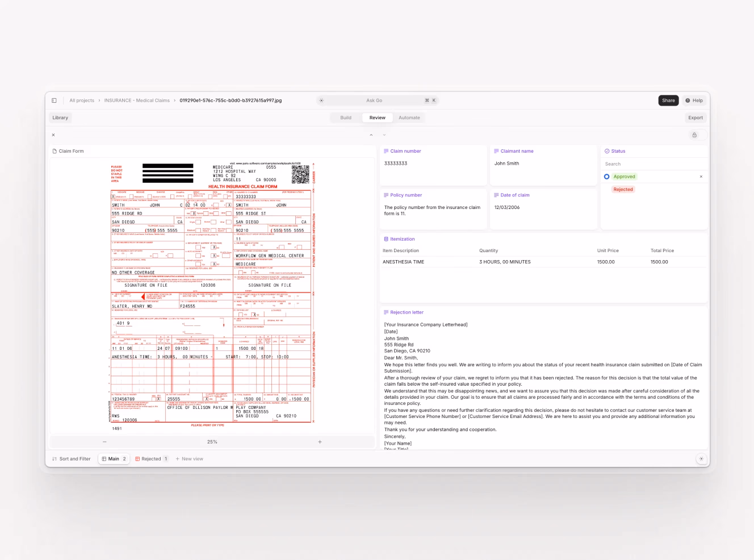Click the Status field icon

point(607,151)
